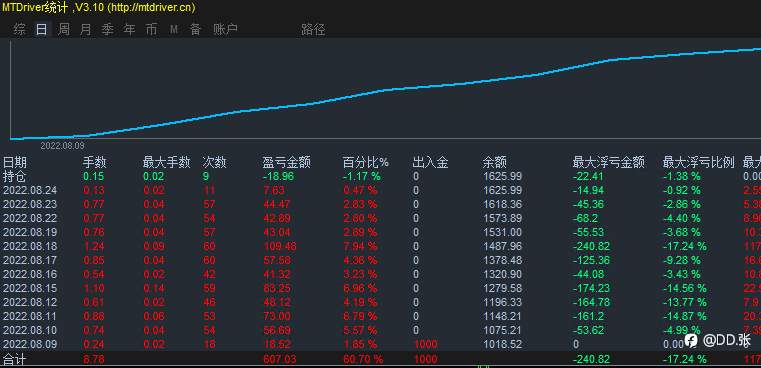
Task: Click the -240.82 value in 08.18 row
Action: pyautogui.click(x=591, y=247)
